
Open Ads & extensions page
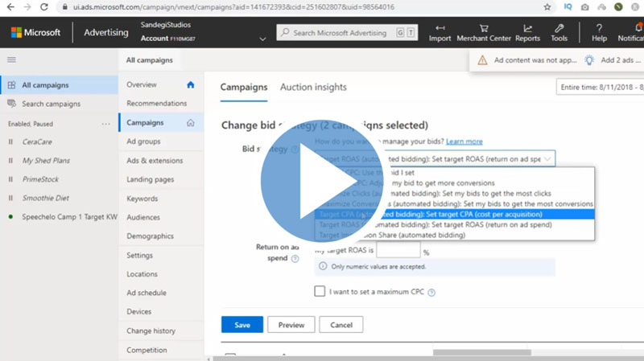tap(155, 160)
